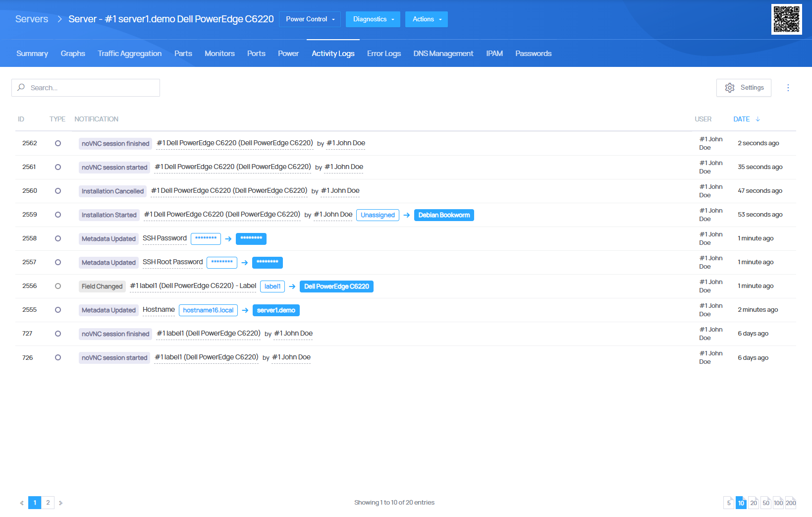Click the arrow between Unassigned and Debian Bookworm
The height and width of the screenshot is (517, 812).
coord(407,215)
